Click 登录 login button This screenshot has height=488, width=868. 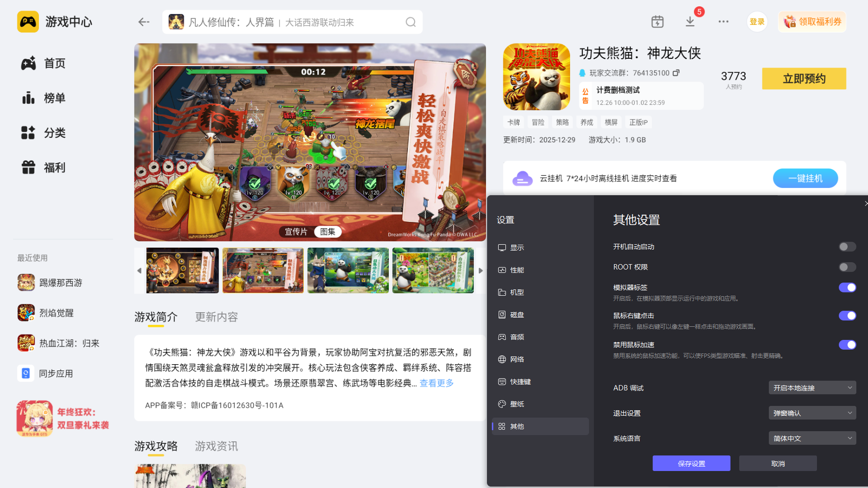[757, 22]
